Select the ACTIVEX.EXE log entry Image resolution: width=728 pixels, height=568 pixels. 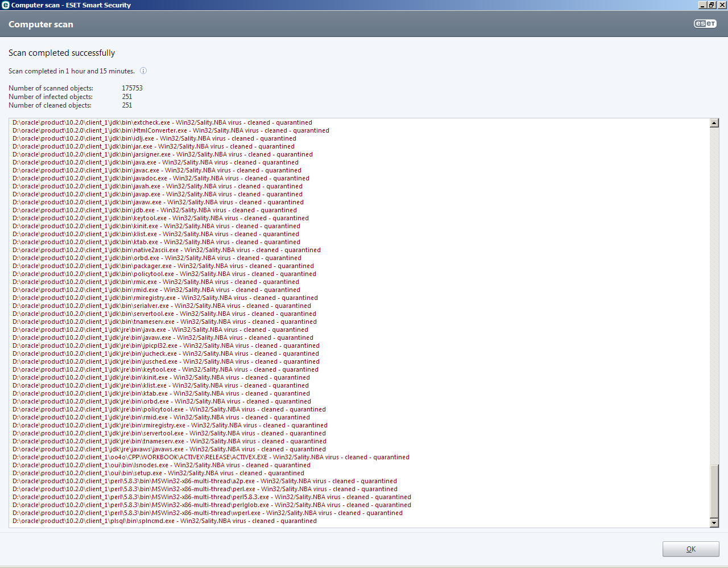211,457
